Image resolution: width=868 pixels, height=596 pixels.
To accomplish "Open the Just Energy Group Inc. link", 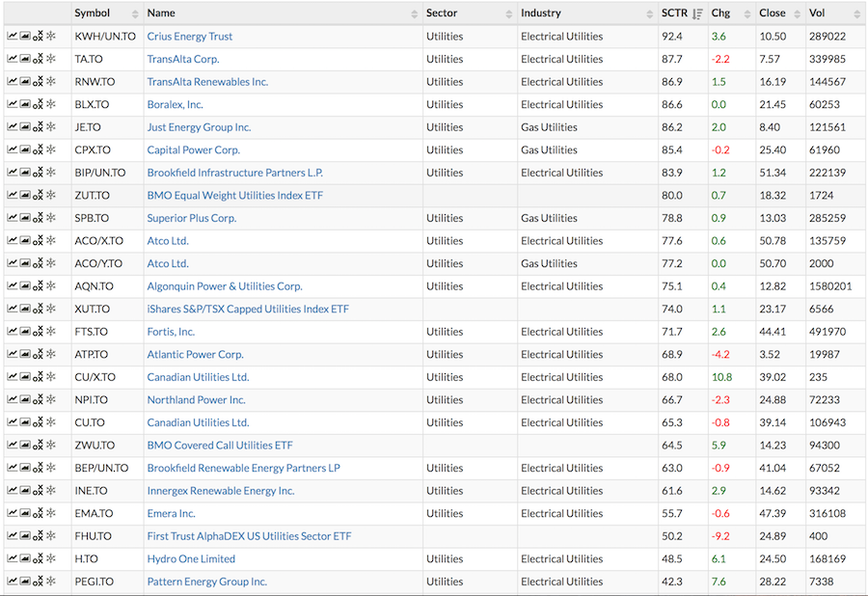I will (200, 127).
